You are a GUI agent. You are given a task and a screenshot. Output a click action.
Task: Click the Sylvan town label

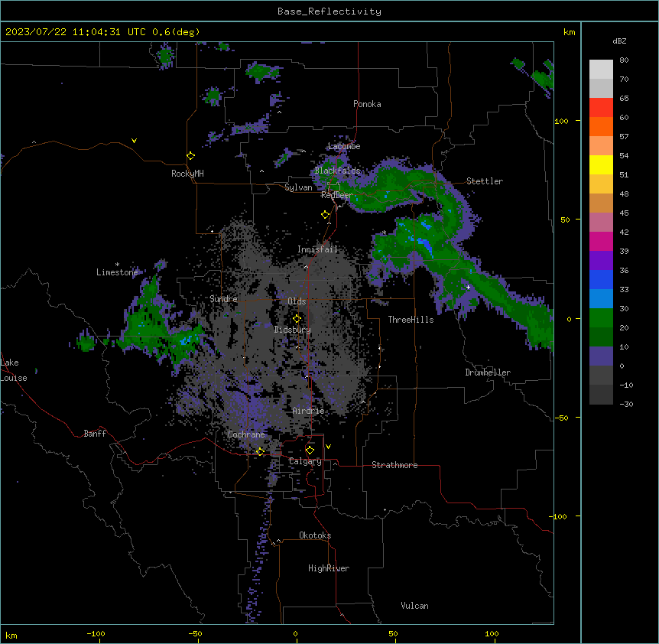[298, 187]
